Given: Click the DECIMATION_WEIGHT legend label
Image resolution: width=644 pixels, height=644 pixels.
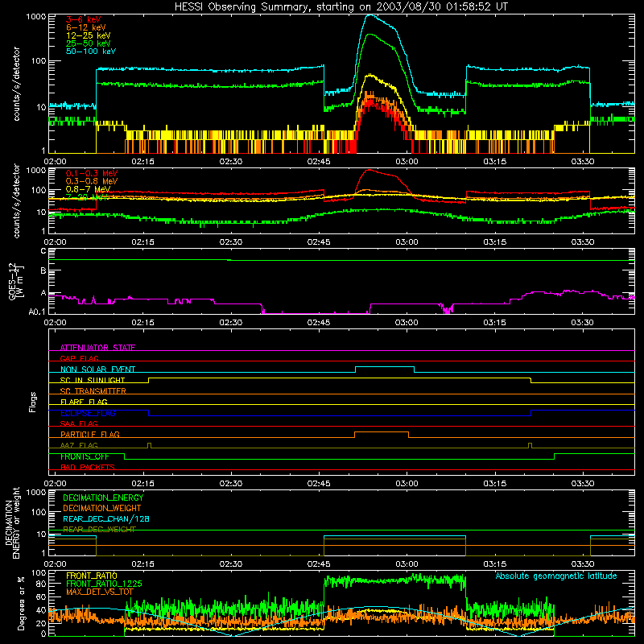Looking at the screenshot, I should point(102,508).
